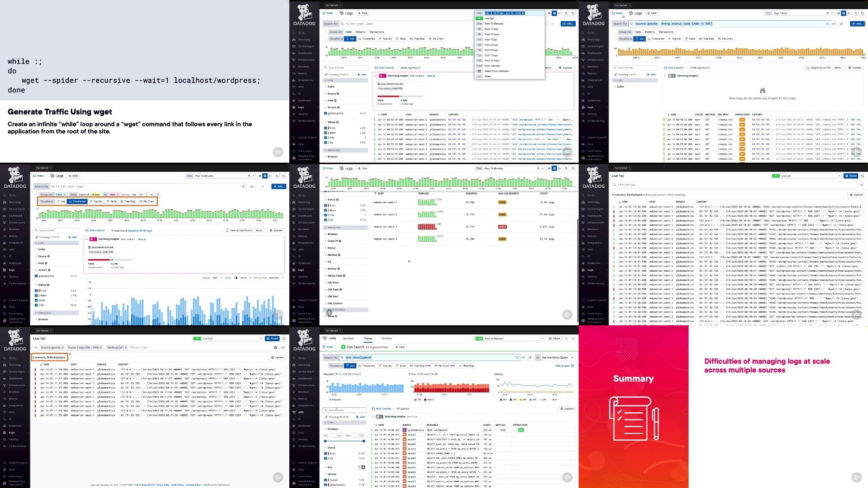Click the Datadog logo in APM Traces screenshot

click(304, 341)
